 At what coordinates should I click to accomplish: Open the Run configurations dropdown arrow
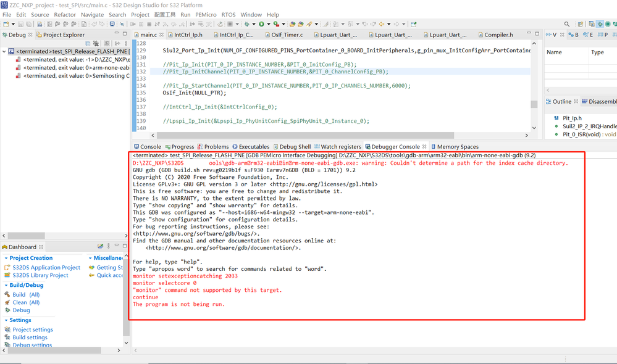(269, 24)
